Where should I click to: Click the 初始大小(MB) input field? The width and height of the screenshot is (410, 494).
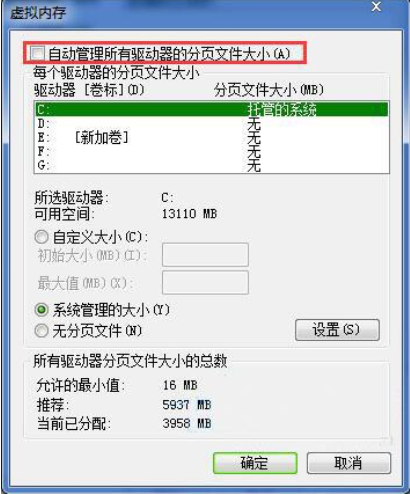pyautogui.click(x=205, y=255)
